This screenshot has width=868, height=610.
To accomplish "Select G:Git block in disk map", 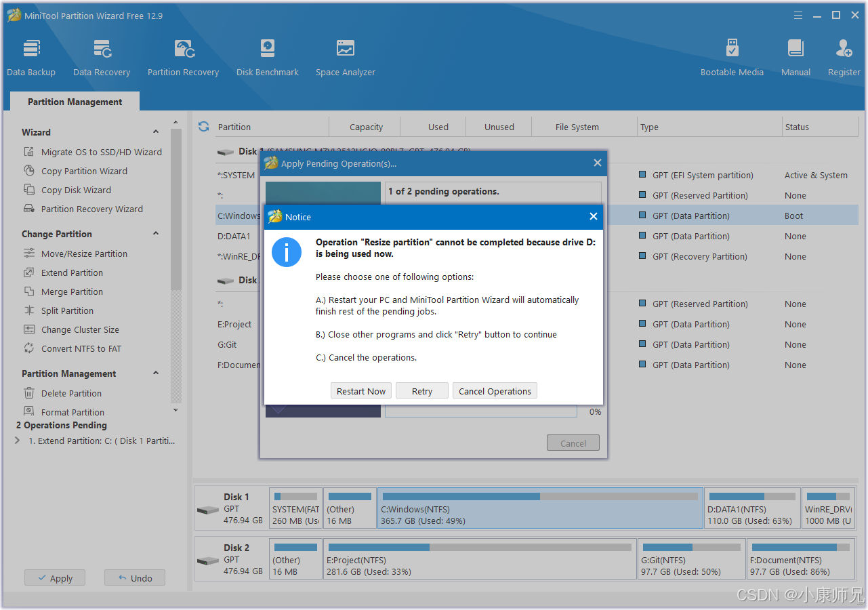I will pos(691,559).
